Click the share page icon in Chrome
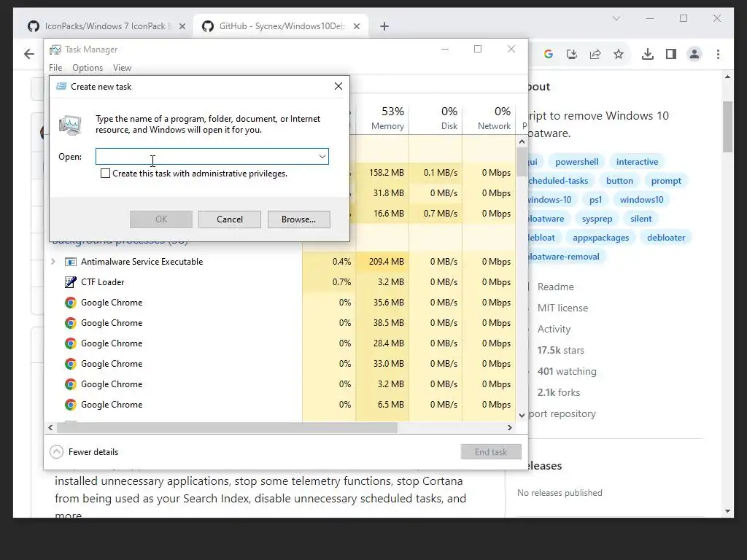The height and width of the screenshot is (560, 747). pos(595,54)
